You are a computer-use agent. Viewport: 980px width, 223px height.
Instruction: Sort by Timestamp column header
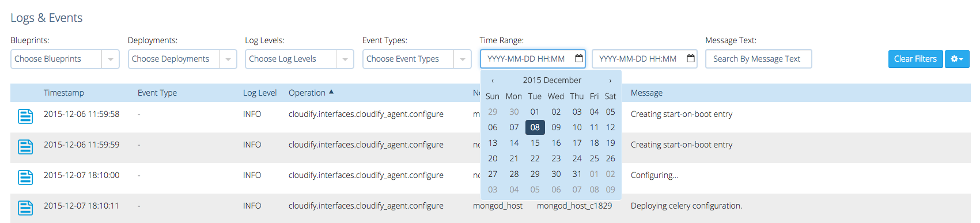[64, 93]
